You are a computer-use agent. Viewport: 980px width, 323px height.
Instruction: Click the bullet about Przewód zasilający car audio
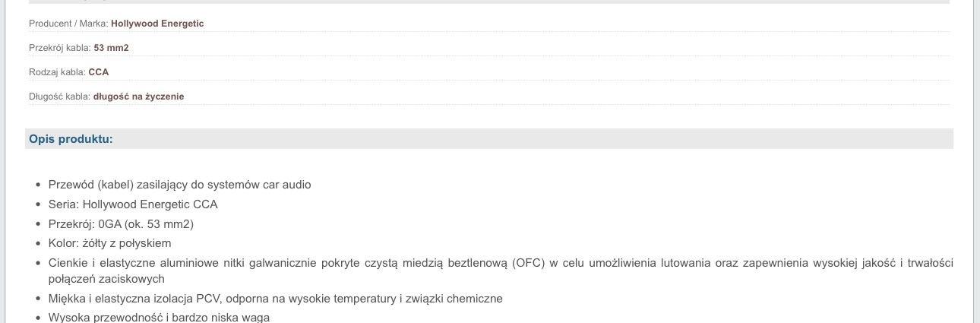180,185
